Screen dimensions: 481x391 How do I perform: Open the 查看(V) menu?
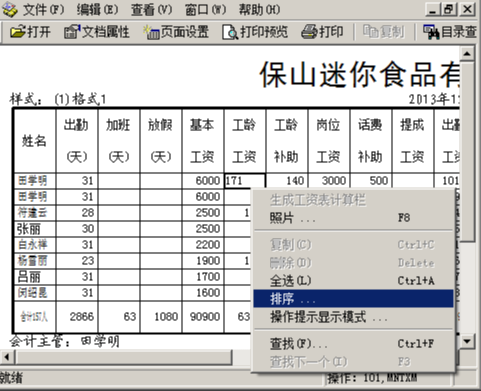(151, 10)
